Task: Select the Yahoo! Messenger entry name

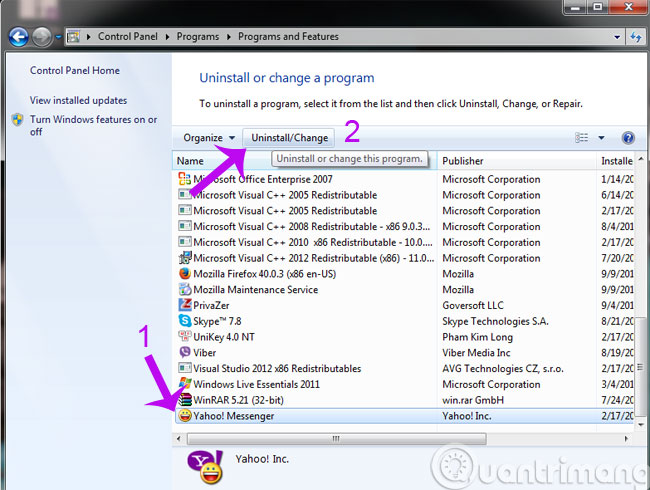Action: coord(234,416)
